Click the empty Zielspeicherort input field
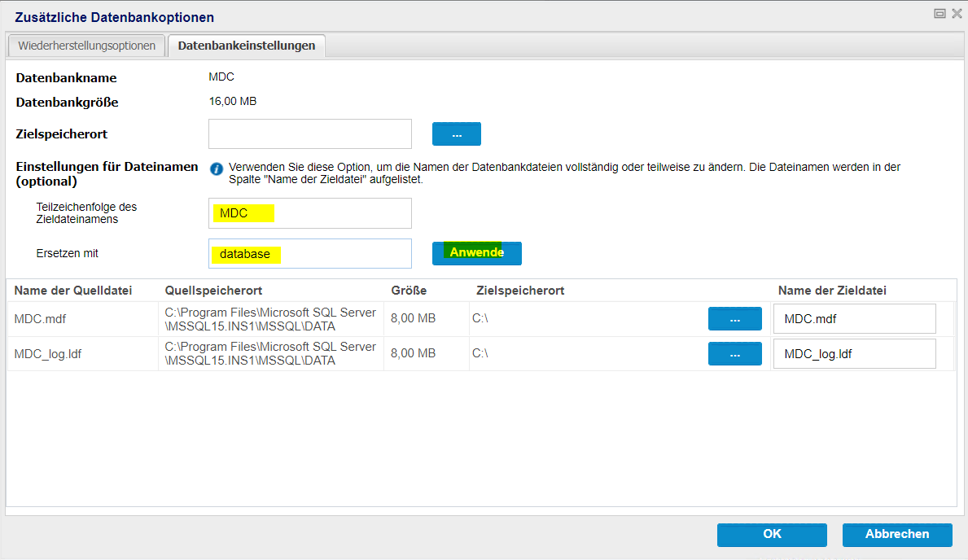 pos(309,133)
